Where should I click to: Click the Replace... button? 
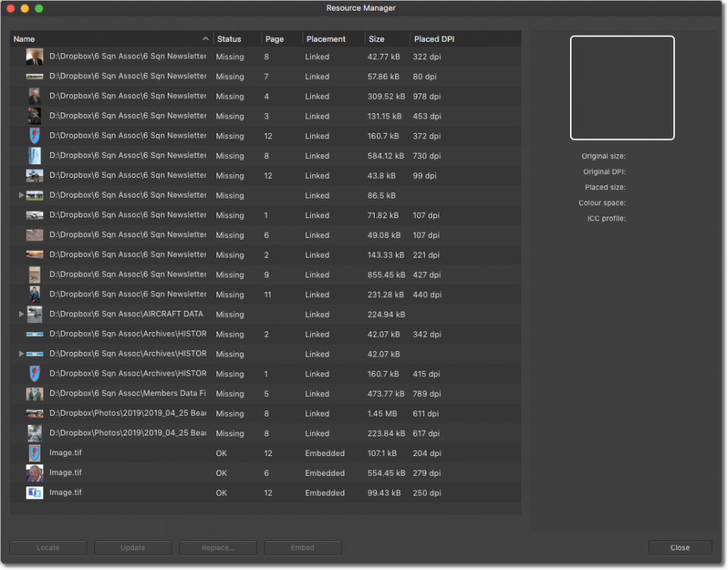218,548
